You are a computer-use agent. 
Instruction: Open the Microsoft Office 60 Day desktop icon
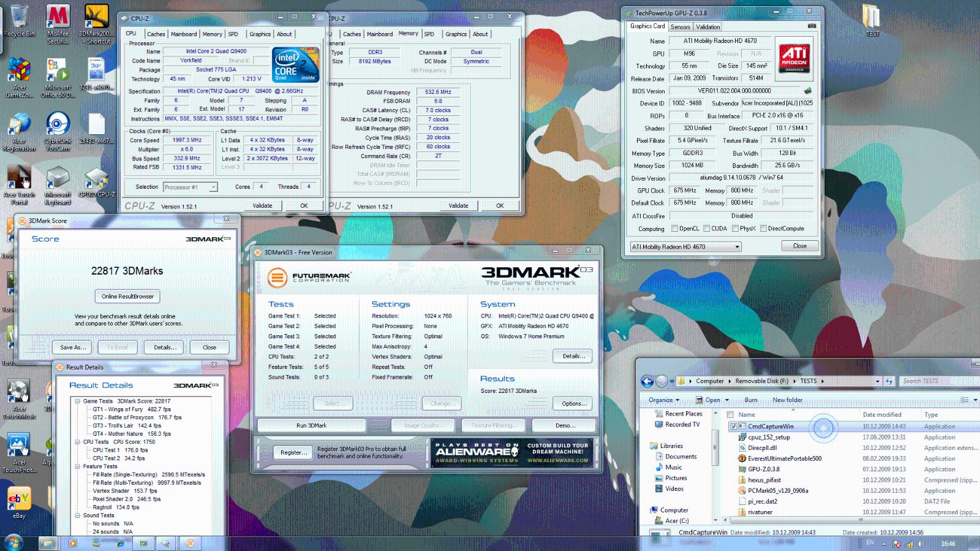[x=58, y=78]
